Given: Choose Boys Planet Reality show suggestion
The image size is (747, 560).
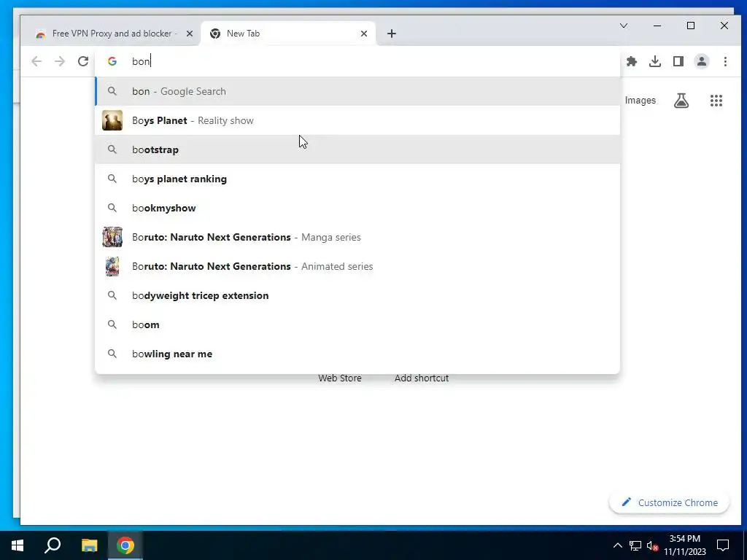Looking at the screenshot, I should [x=357, y=120].
